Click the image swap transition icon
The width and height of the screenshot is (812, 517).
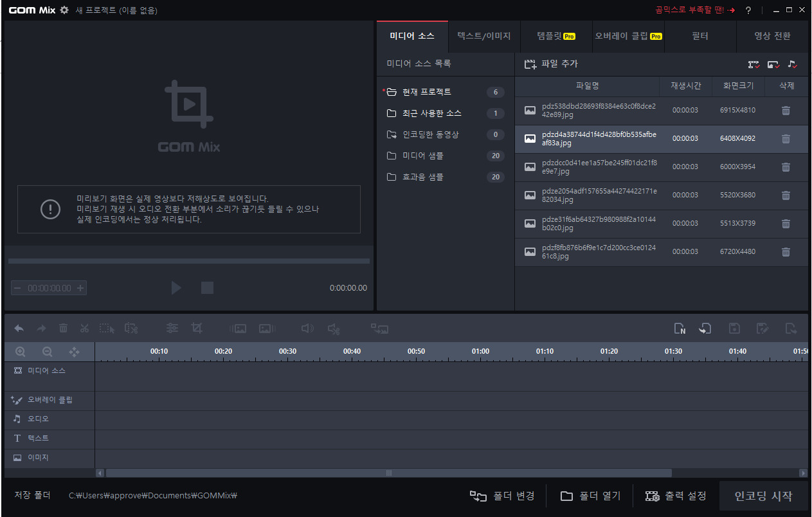pos(379,329)
